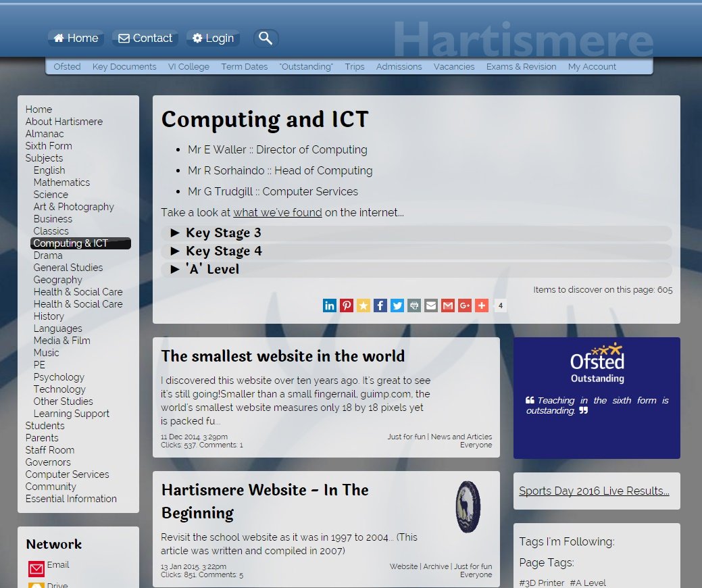Open the red Email icon under Network
702x588 pixels.
36,568
